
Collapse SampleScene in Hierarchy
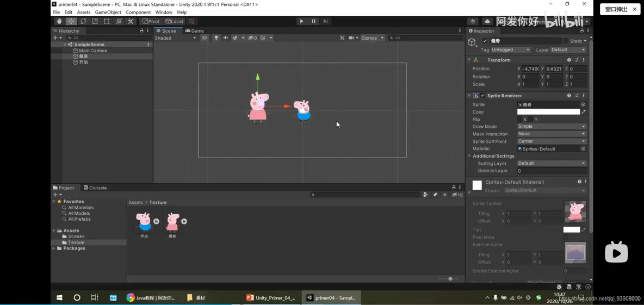pos(65,45)
